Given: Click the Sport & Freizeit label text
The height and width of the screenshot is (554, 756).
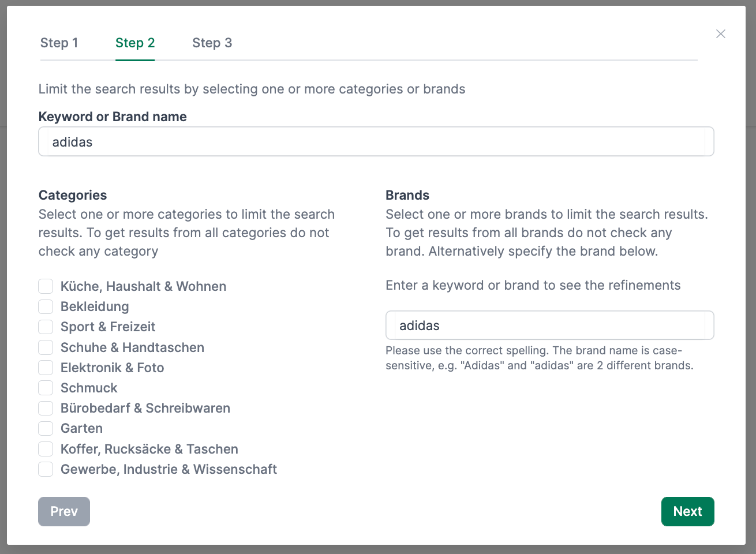Looking at the screenshot, I should click(x=108, y=327).
